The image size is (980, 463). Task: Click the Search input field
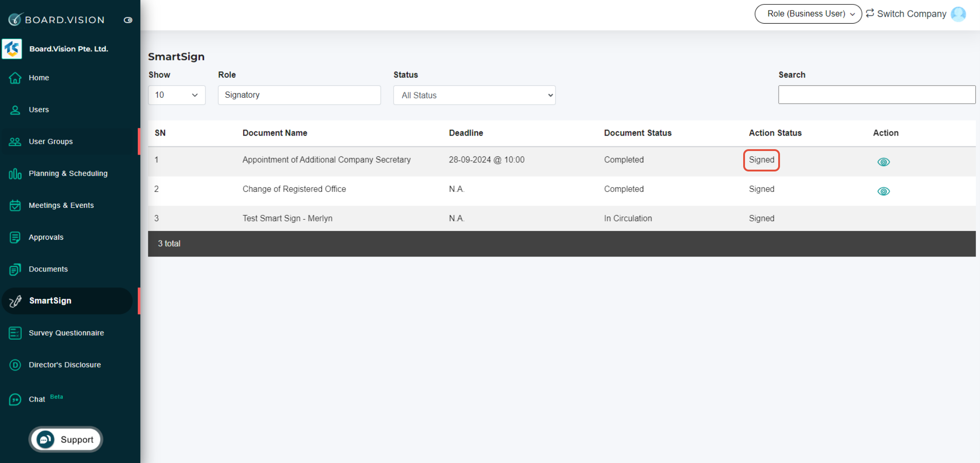point(876,95)
